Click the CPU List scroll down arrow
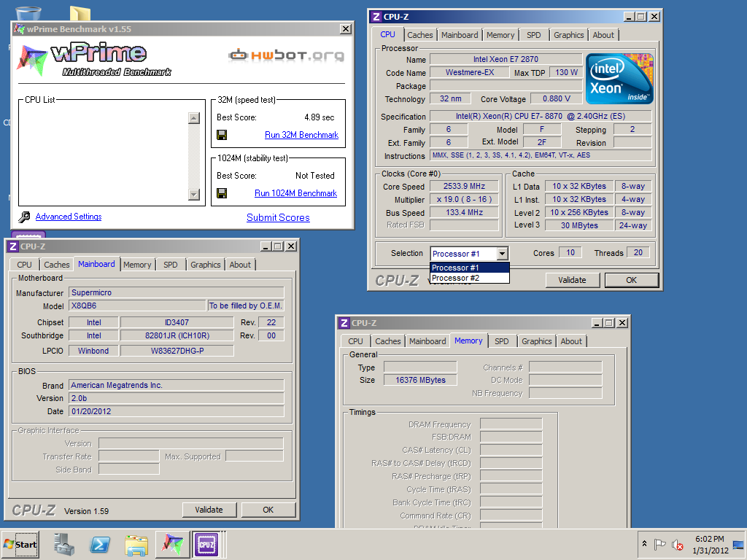The image size is (747, 560). tap(194, 194)
